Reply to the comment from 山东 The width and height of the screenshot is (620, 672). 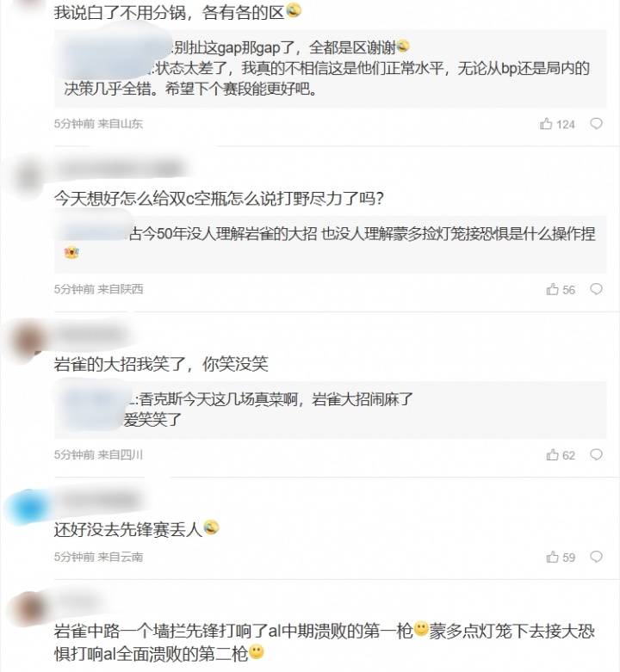pyautogui.click(x=597, y=124)
